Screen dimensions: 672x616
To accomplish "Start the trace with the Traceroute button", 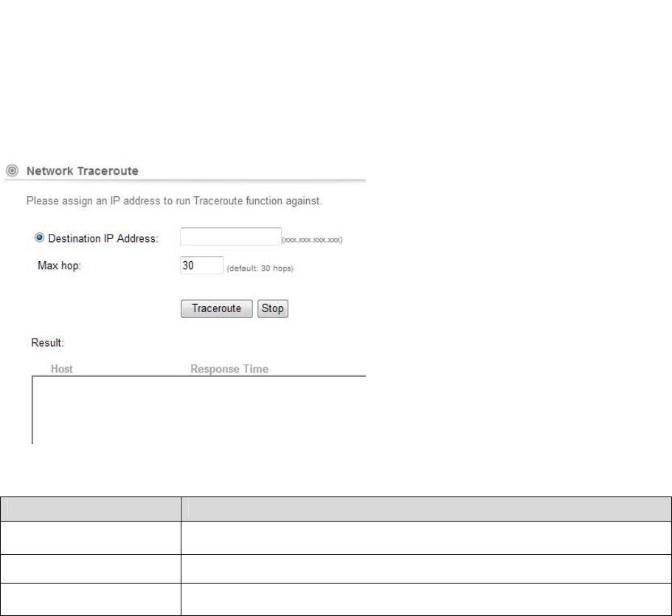I will 216,308.
